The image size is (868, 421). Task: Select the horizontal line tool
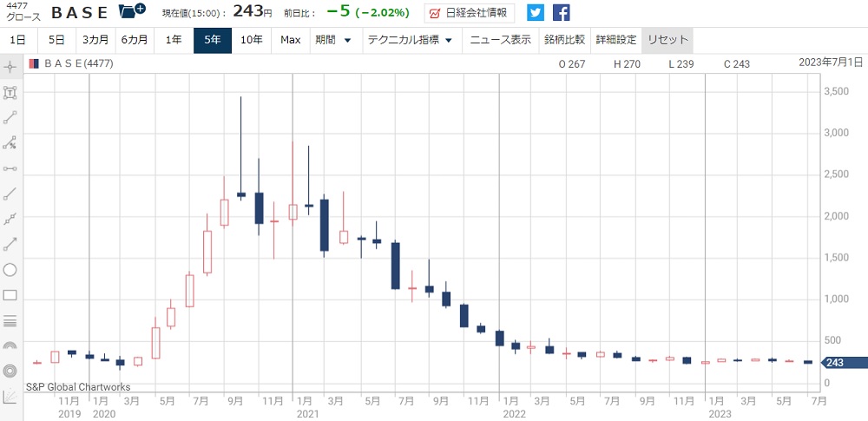pyautogui.click(x=10, y=168)
